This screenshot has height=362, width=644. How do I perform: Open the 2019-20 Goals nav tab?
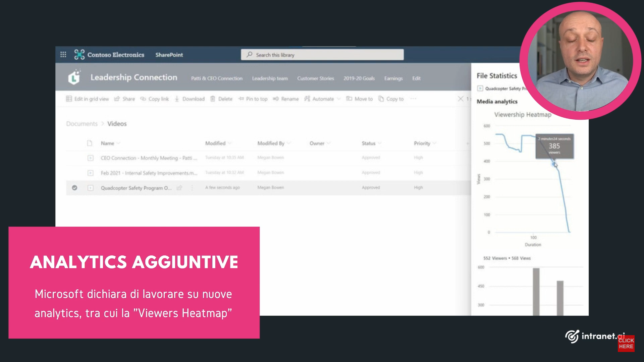359,78
